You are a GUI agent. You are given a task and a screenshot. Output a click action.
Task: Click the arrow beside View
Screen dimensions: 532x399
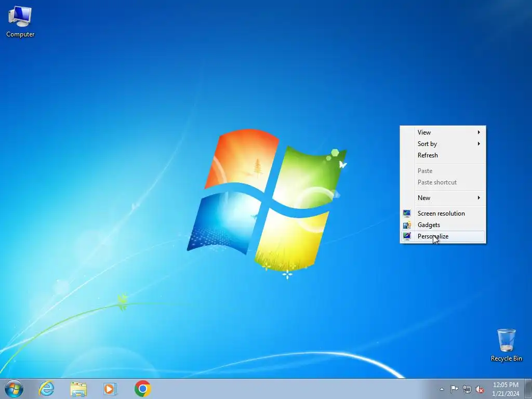[x=478, y=132]
